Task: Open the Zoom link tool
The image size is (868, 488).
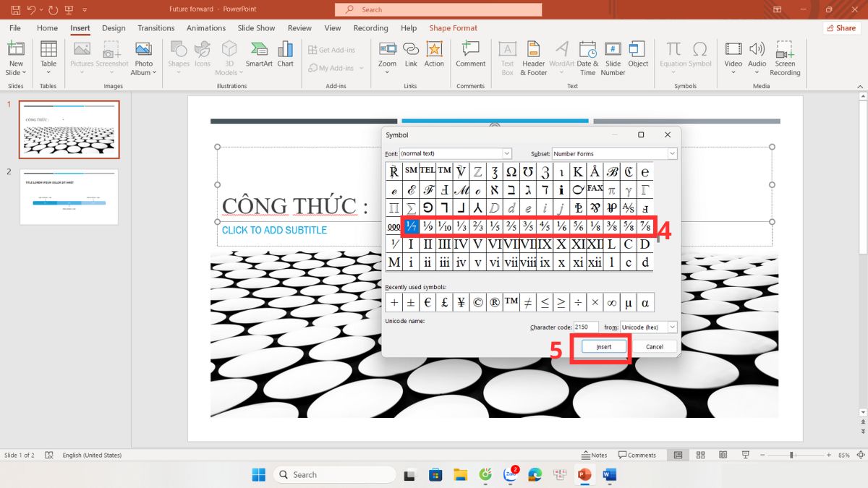Action: click(388, 58)
